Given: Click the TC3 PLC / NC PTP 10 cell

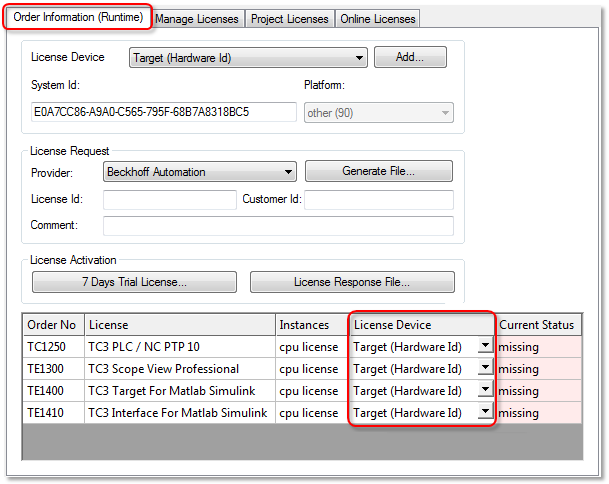Looking at the screenshot, I should (x=180, y=347).
